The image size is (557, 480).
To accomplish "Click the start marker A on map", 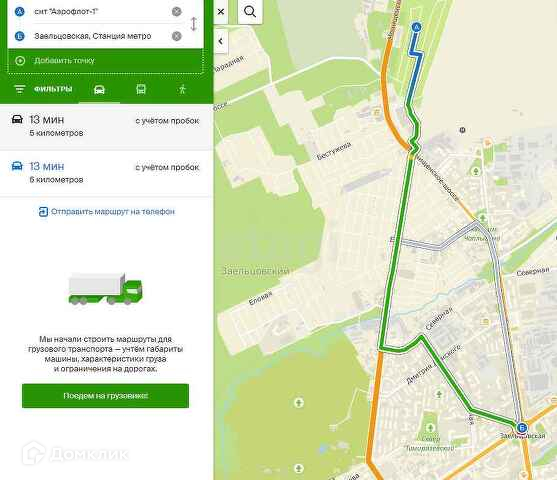I will click(x=416, y=27).
